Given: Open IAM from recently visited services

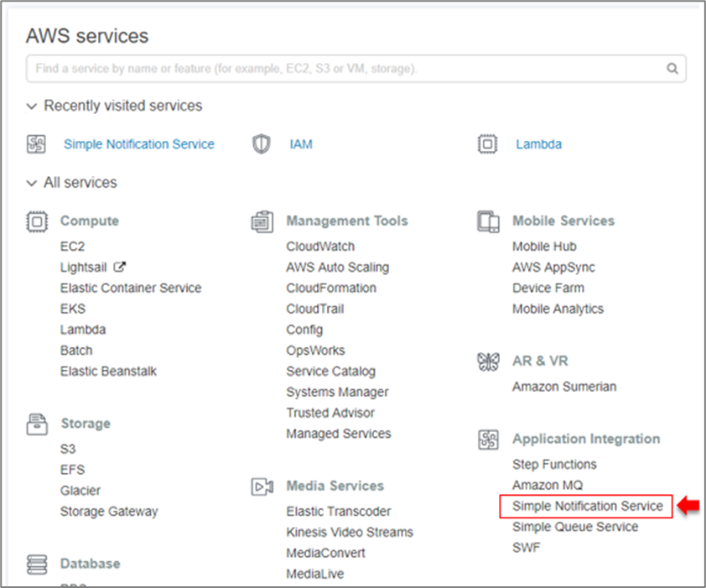Looking at the screenshot, I should pyautogui.click(x=301, y=144).
